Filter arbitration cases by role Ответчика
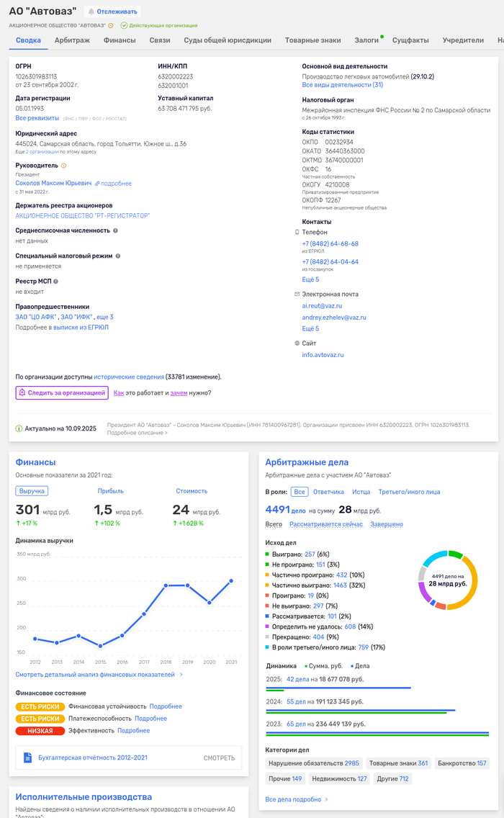 (x=328, y=492)
